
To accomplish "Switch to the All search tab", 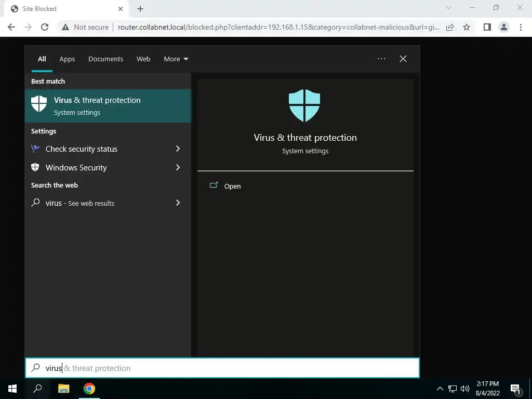I will [x=42, y=59].
